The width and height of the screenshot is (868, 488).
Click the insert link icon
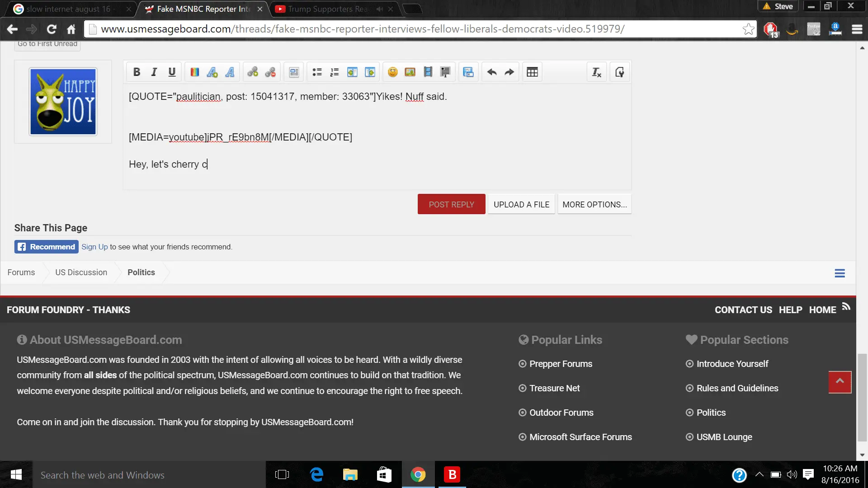pos(253,72)
